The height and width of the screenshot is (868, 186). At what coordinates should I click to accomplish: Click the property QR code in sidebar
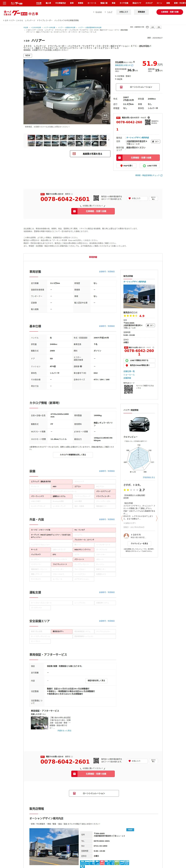[x=128, y=389]
